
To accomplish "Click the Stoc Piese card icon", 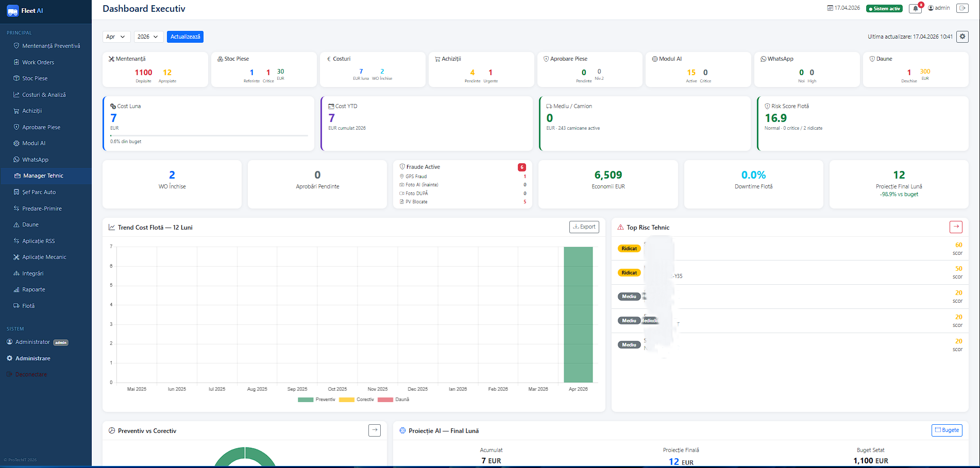I will [220, 59].
